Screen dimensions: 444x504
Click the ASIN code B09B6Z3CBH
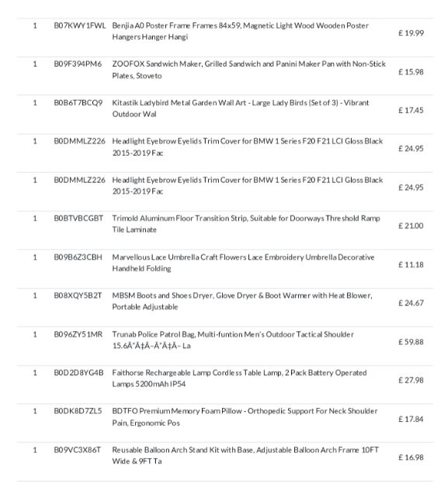click(78, 257)
